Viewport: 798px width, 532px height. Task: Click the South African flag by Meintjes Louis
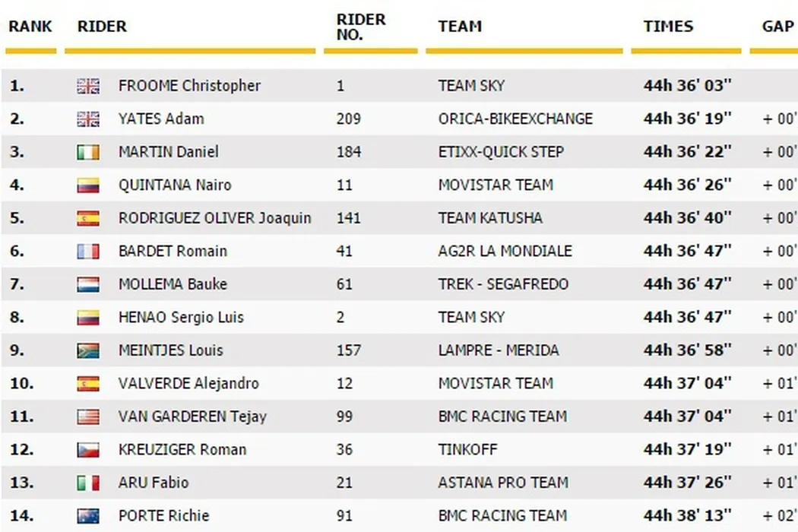tap(88, 351)
